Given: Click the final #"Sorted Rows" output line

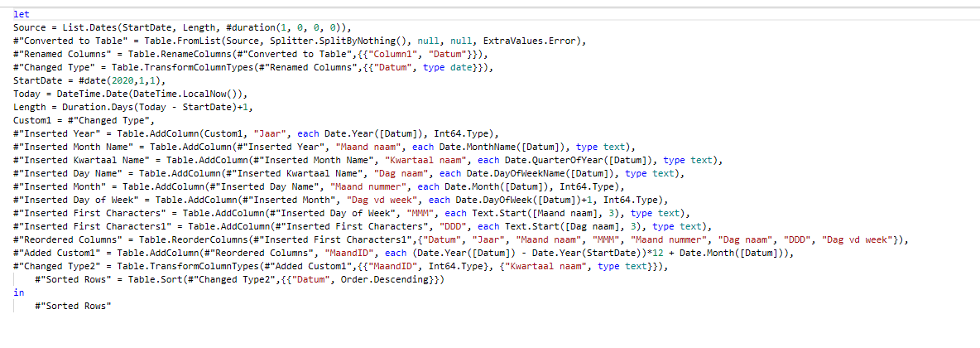Looking at the screenshot, I should coord(73,306).
